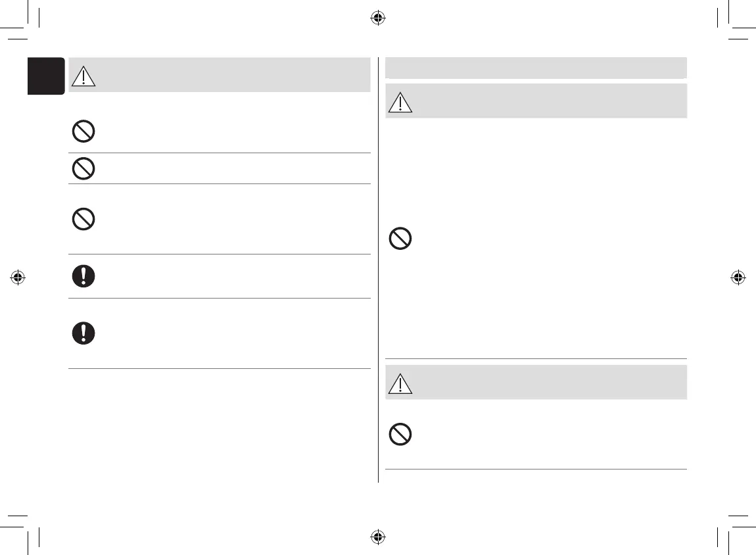Click the upper exclamation mark icon in the left column
This screenshot has width=756, height=555.
point(83,276)
